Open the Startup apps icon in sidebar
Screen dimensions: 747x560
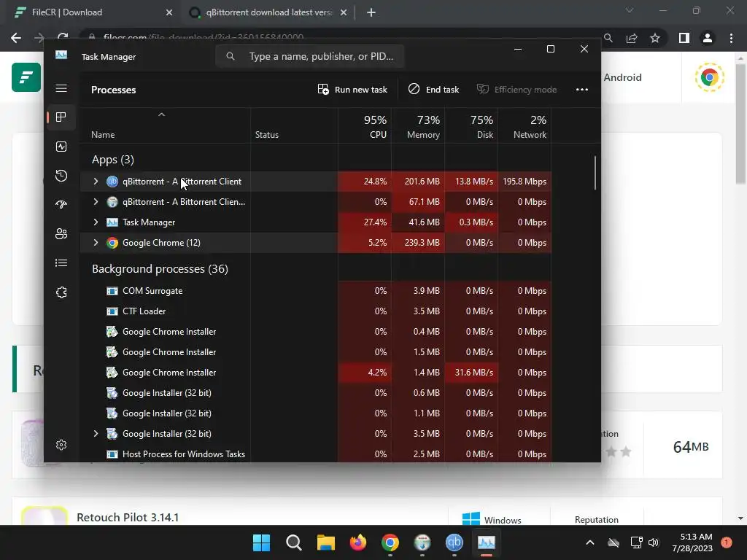tap(61, 205)
